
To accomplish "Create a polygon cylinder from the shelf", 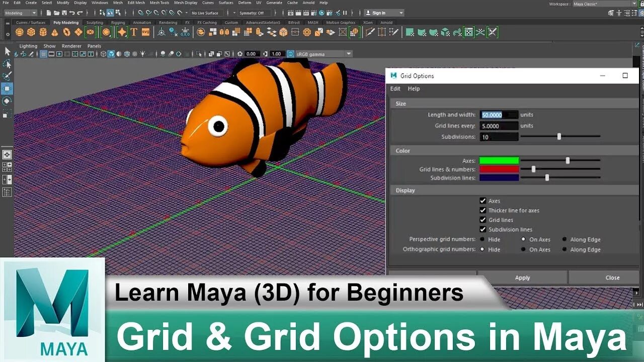I will (43, 32).
